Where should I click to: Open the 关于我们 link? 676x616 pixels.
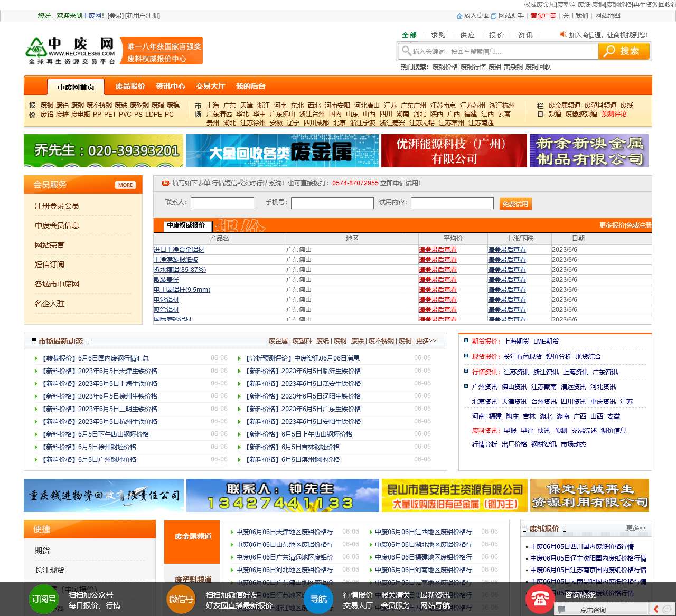click(575, 16)
